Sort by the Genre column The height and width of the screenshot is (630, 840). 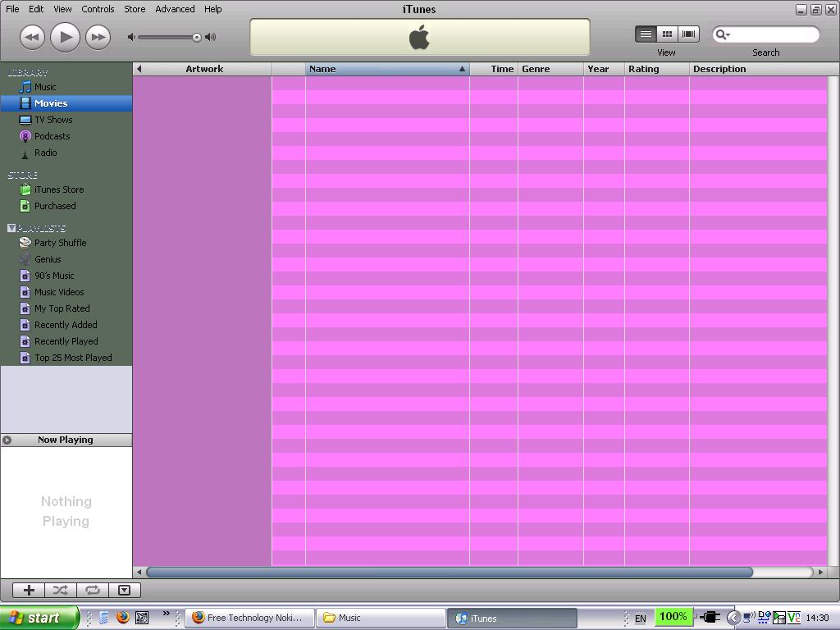(x=550, y=69)
